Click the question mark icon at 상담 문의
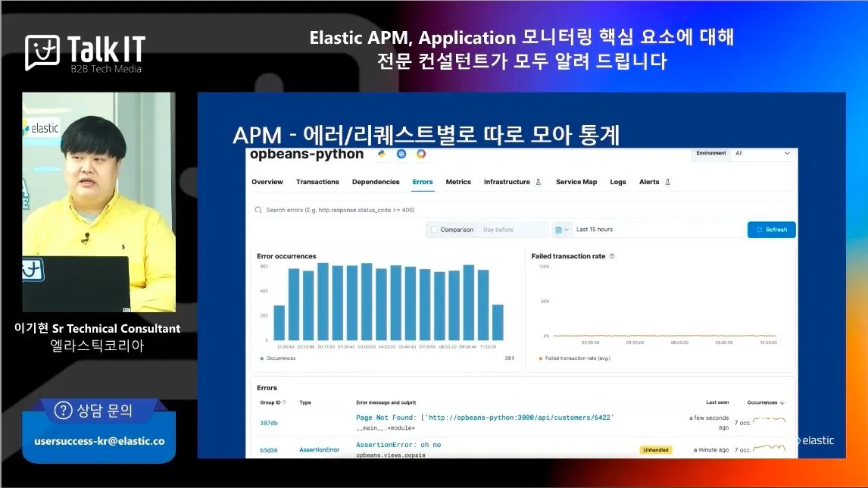The width and height of the screenshot is (868, 488). [x=63, y=411]
